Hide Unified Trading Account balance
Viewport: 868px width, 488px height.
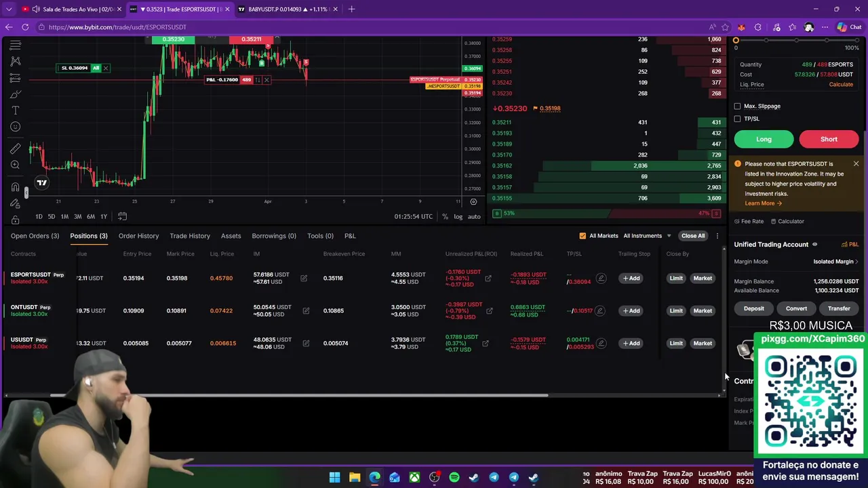(x=814, y=245)
